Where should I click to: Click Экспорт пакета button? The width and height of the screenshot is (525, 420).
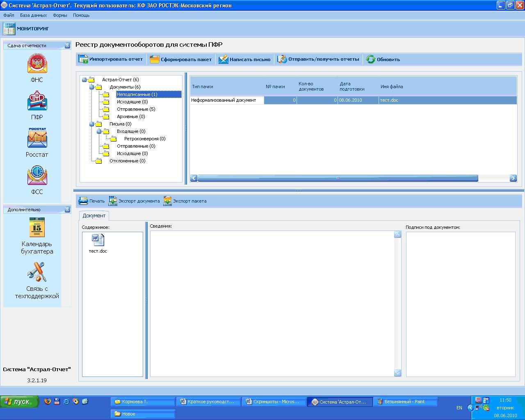pyautogui.click(x=185, y=201)
